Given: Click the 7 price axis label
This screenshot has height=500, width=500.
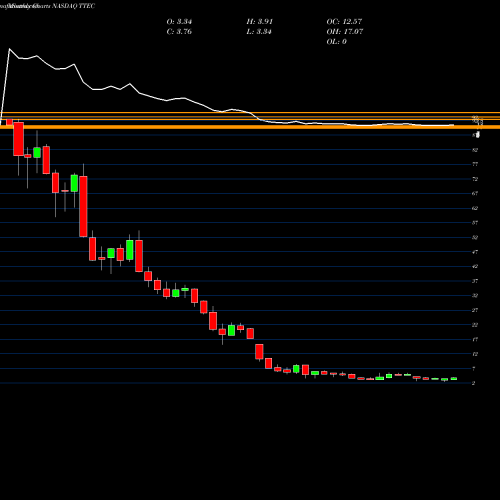Looking at the screenshot, I should pyautogui.click(x=474, y=369).
